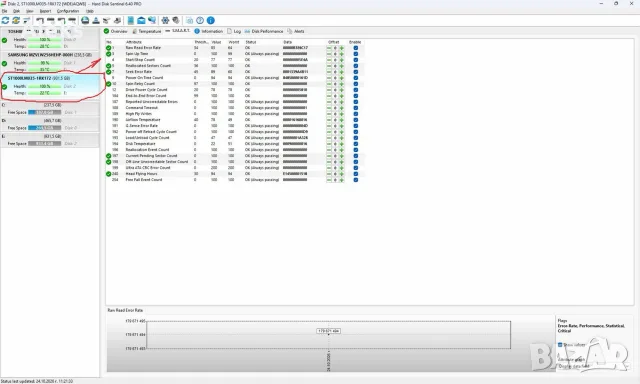The image size is (640, 384).
Task: Click the D: Free Space bar
Action: pos(44,128)
